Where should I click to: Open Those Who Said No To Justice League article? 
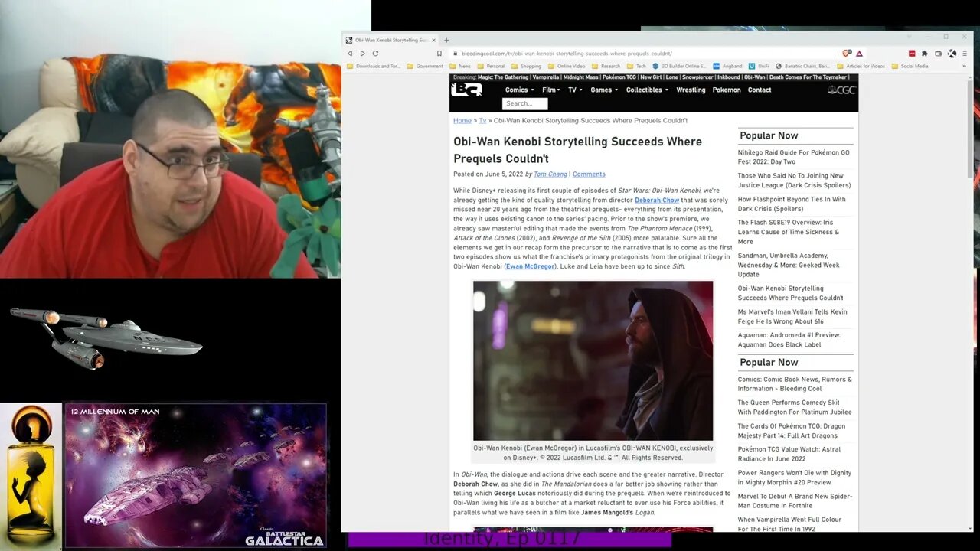pos(794,180)
